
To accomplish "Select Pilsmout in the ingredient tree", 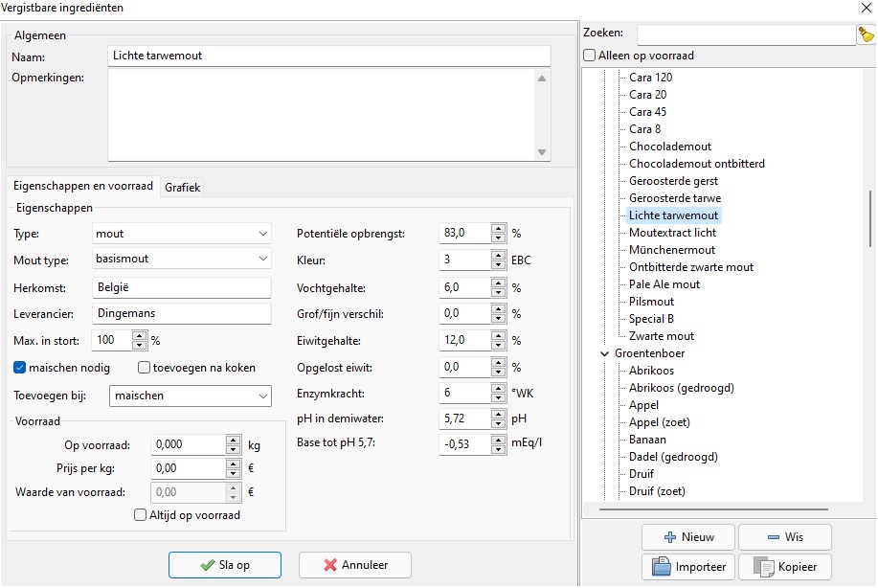I will 651,302.
